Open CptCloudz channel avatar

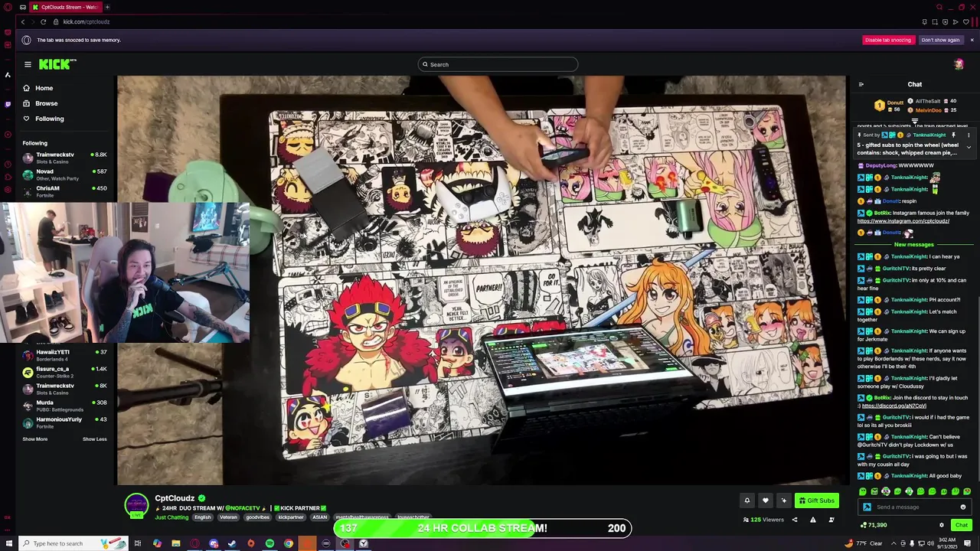pyautogui.click(x=137, y=506)
